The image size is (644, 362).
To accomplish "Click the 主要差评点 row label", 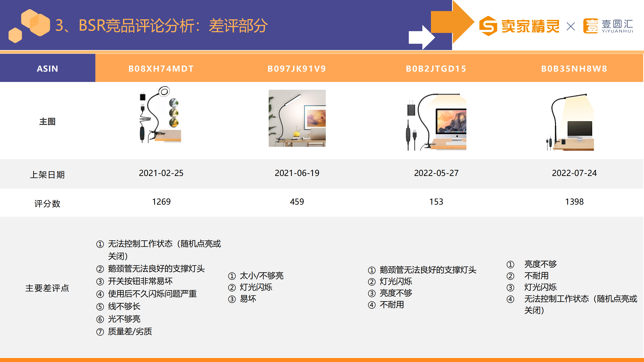I will coord(47,288).
